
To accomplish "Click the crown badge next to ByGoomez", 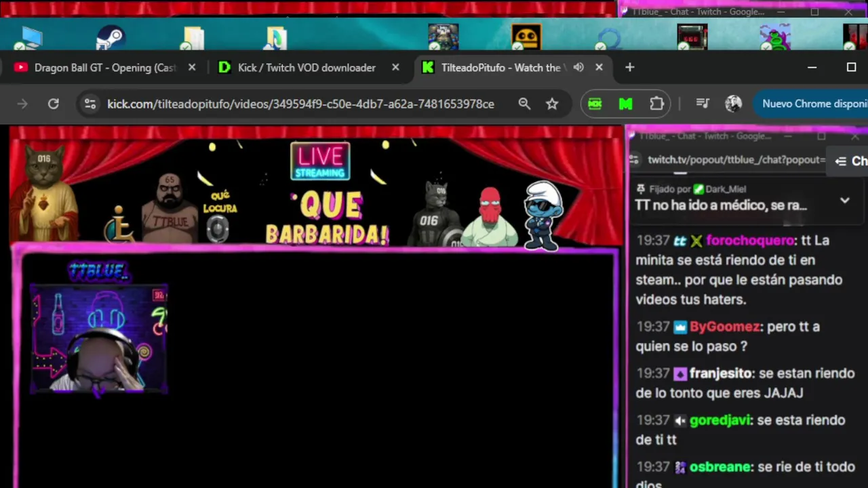I will (680, 327).
